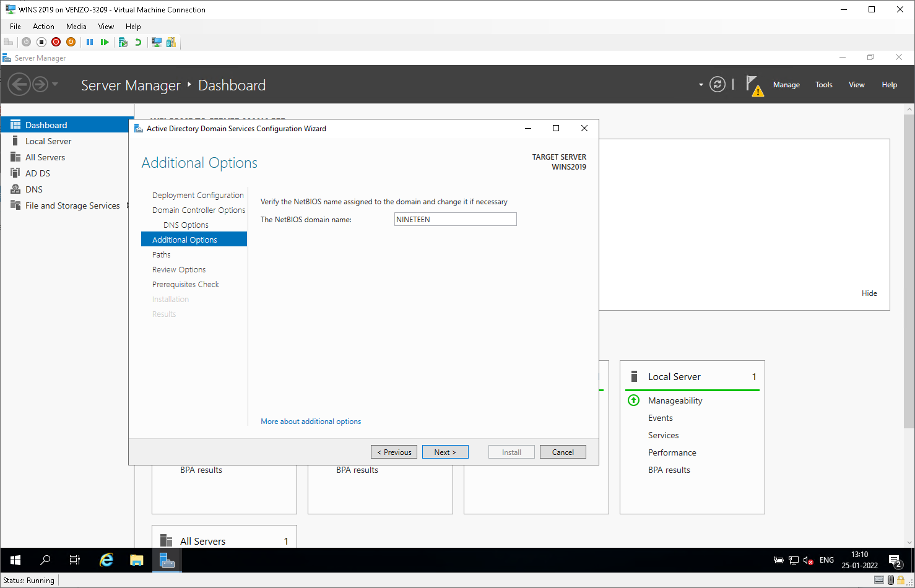Click the orange Save state icon
This screenshot has width=915, height=588.
coord(71,42)
